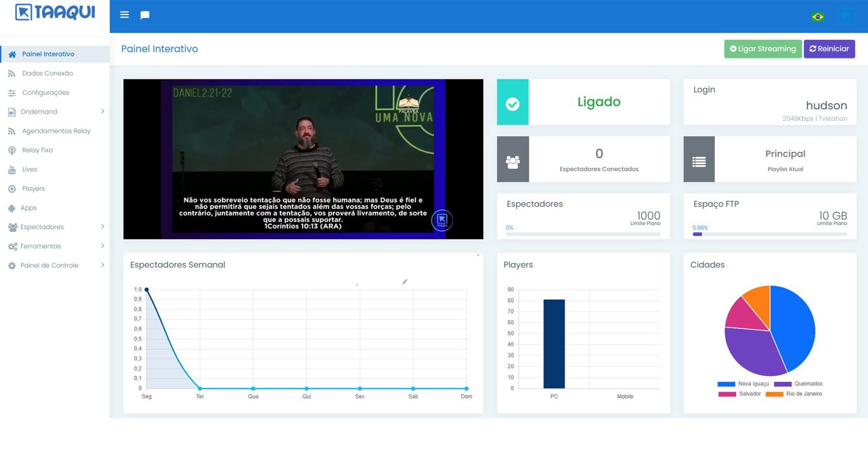The width and height of the screenshot is (868, 457).
Task: Click the TAAQUI logo in header
Action: coord(55,13)
